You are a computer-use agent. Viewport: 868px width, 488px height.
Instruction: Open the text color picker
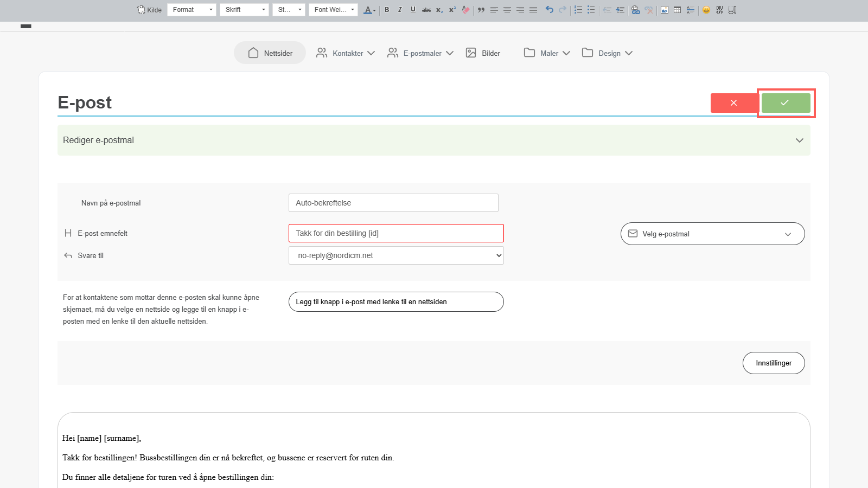pyautogui.click(x=369, y=10)
